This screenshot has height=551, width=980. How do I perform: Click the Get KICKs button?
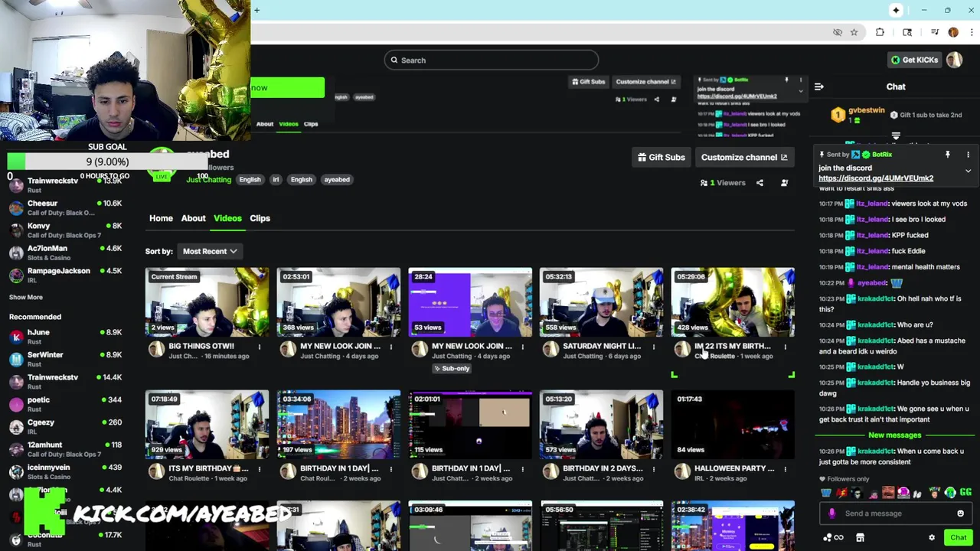(914, 60)
